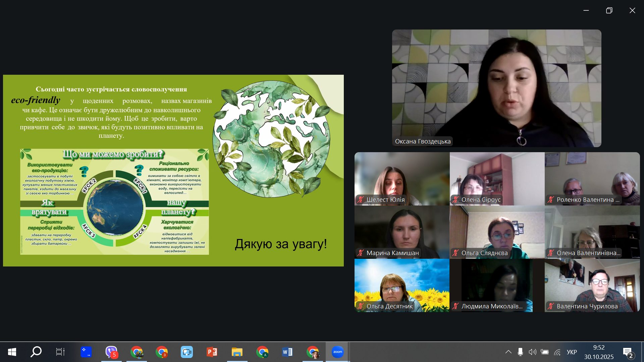
Task: Click the shared eco-friendly slide
Action: (x=173, y=170)
